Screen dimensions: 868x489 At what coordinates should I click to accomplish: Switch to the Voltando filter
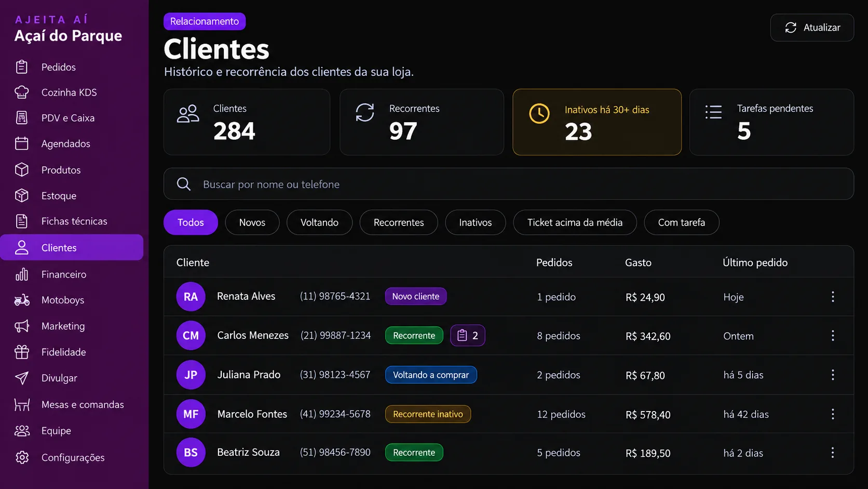[319, 222]
